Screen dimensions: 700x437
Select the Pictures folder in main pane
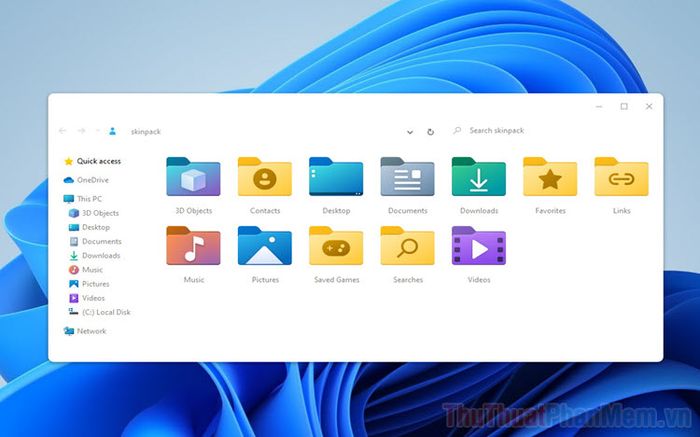tap(264, 246)
